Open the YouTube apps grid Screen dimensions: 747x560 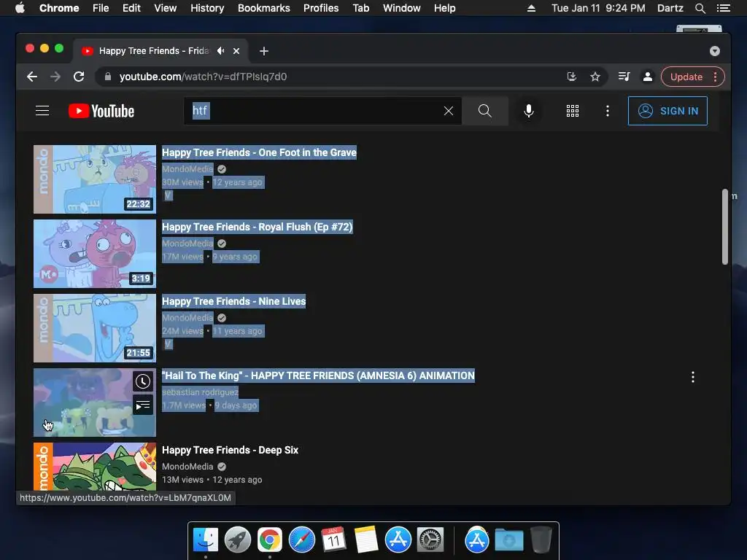pyautogui.click(x=572, y=111)
